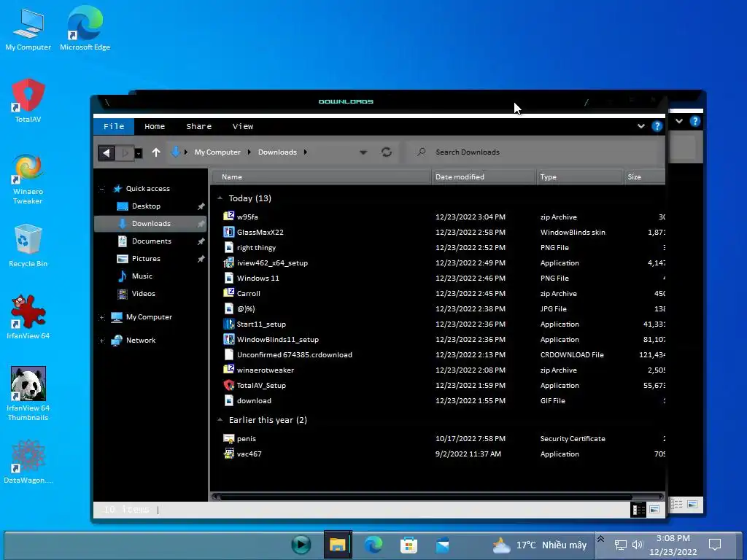747x560 pixels.
Task: Show hidden system tray icons
Action: pos(601,539)
